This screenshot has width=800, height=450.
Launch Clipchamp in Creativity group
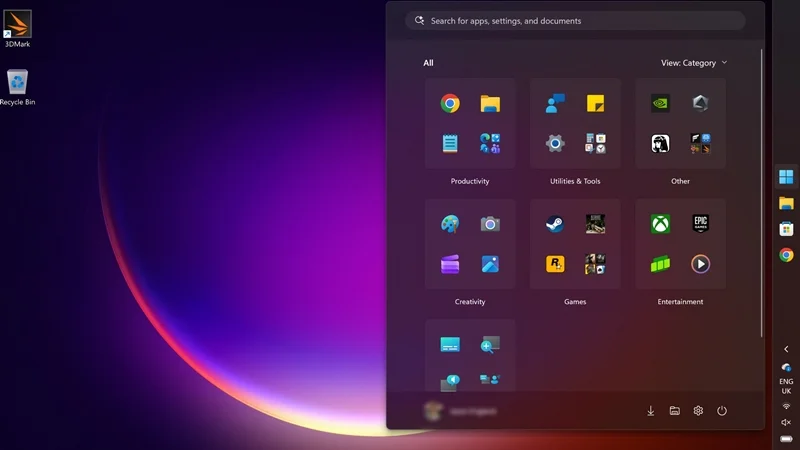click(x=450, y=264)
